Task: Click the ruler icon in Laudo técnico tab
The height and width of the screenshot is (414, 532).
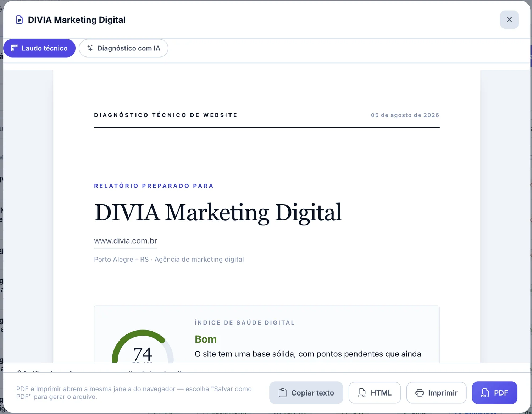Action: point(15,48)
